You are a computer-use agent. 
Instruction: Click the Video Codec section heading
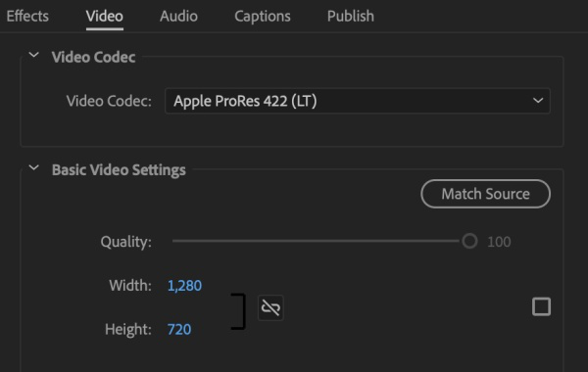pos(93,57)
